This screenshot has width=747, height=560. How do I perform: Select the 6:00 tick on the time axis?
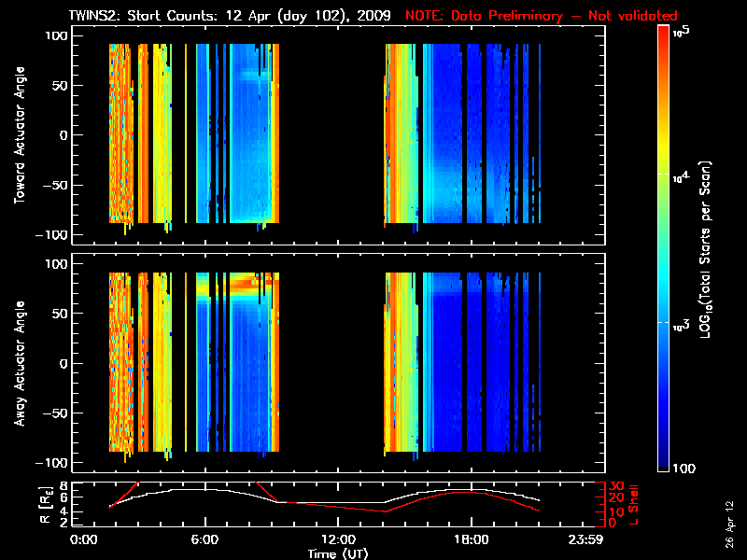point(204,539)
